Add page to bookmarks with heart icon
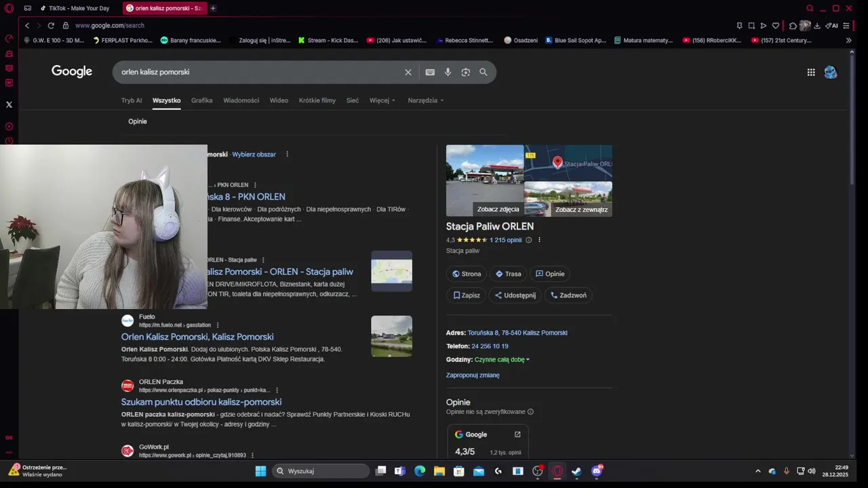This screenshot has width=868, height=488. 776,25
